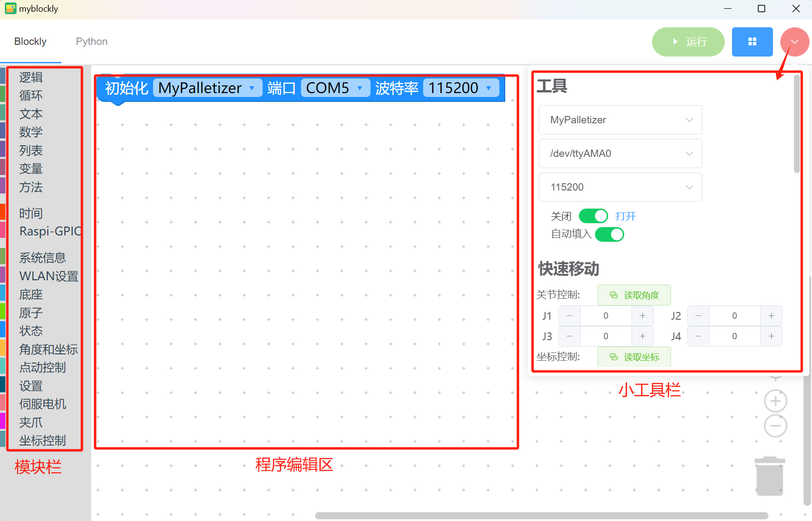Open the MyPalletizer robot model dropdown

(620, 120)
